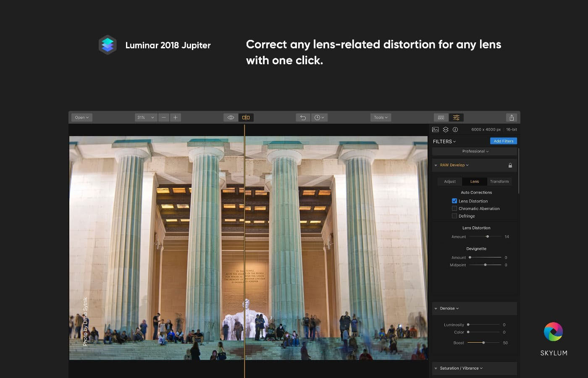This screenshot has width=588, height=378.
Task: Toggle the before/after compare view icon
Action: [x=246, y=118]
